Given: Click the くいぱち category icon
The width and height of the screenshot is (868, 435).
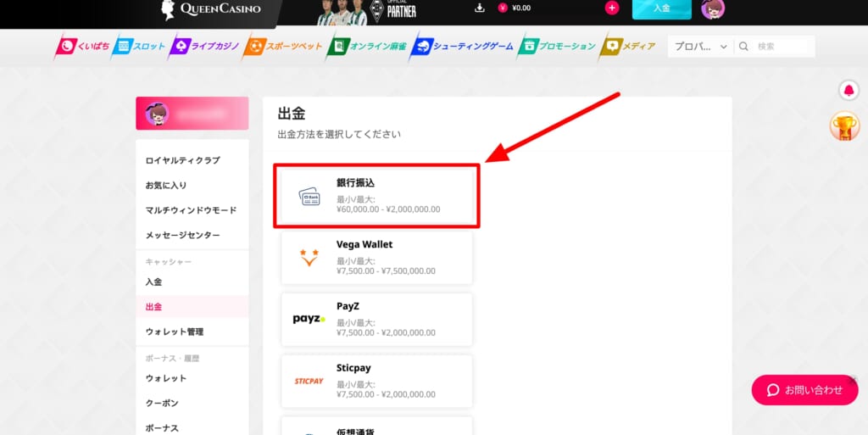Looking at the screenshot, I should (x=67, y=47).
